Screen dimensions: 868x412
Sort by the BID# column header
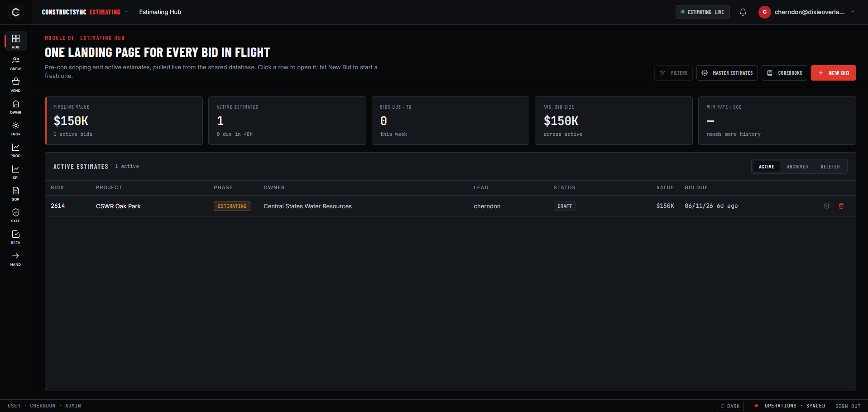point(57,187)
